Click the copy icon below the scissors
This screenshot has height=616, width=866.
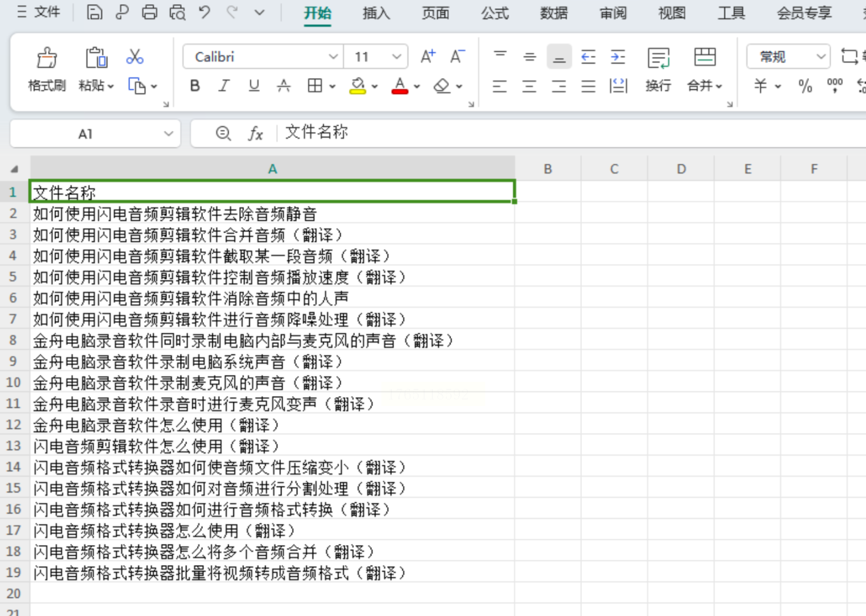click(x=137, y=86)
